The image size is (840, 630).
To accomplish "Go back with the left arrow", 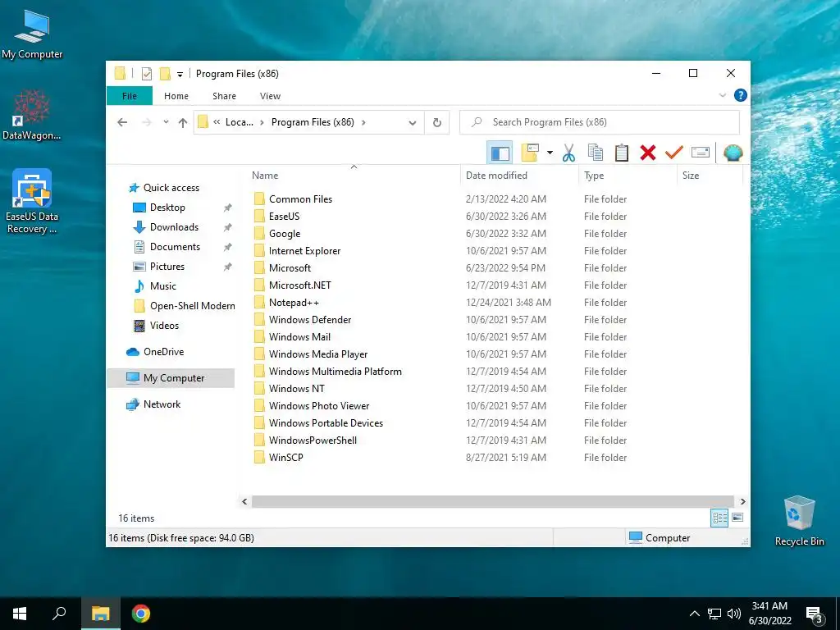I will pyautogui.click(x=122, y=122).
